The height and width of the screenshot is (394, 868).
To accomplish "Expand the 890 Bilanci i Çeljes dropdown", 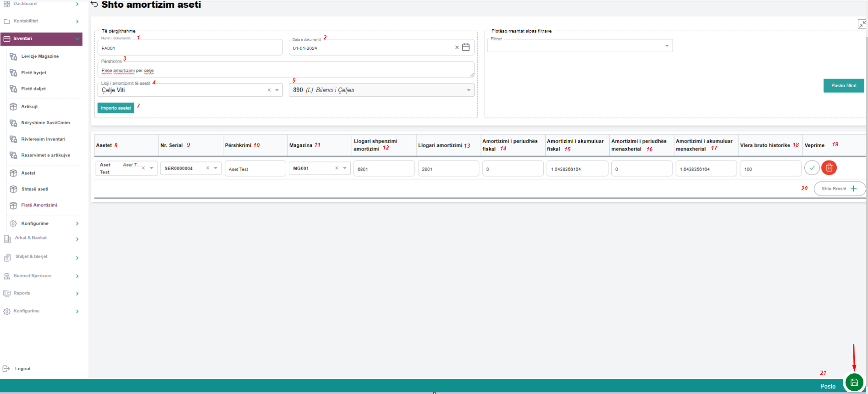I will pyautogui.click(x=468, y=90).
